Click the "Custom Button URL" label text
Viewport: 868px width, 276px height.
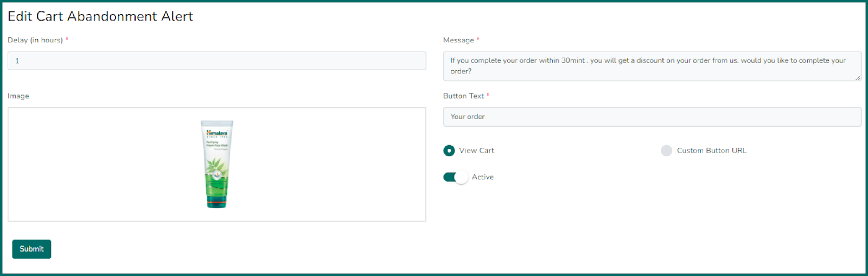point(711,150)
